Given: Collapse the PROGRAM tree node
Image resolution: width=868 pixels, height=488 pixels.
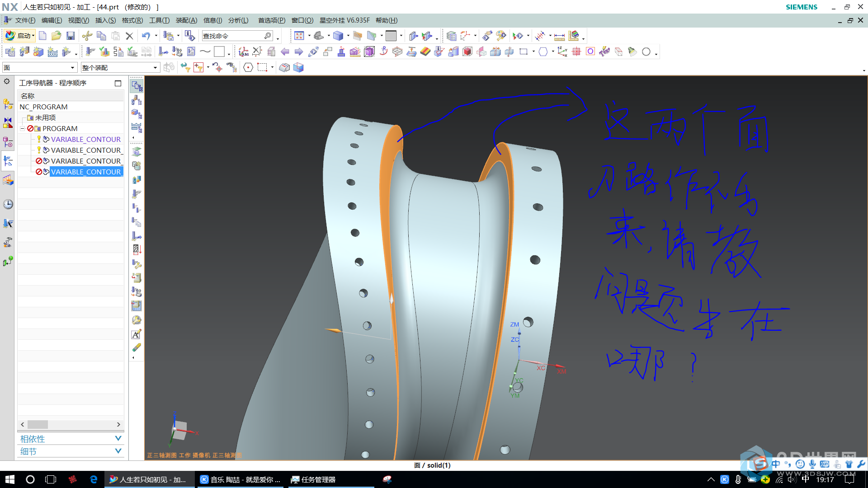Looking at the screenshot, I should point(22,128).
